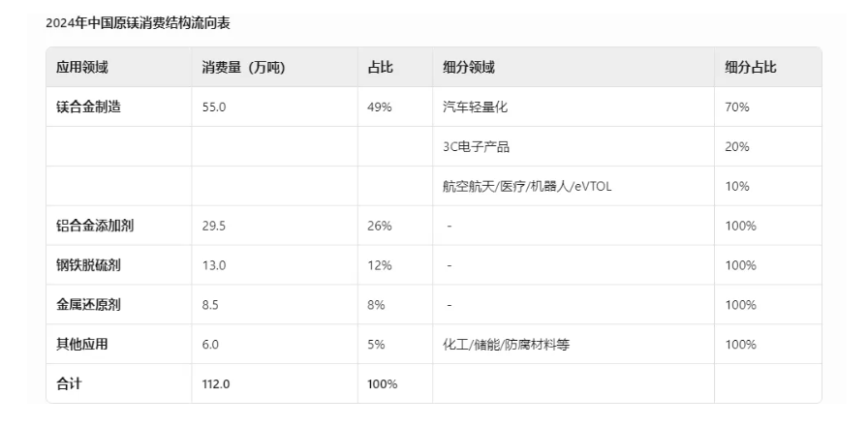The image size is (868, 427).
Task: Click the 消费量 (万吨) column header
Action: [x=236, y=68]
